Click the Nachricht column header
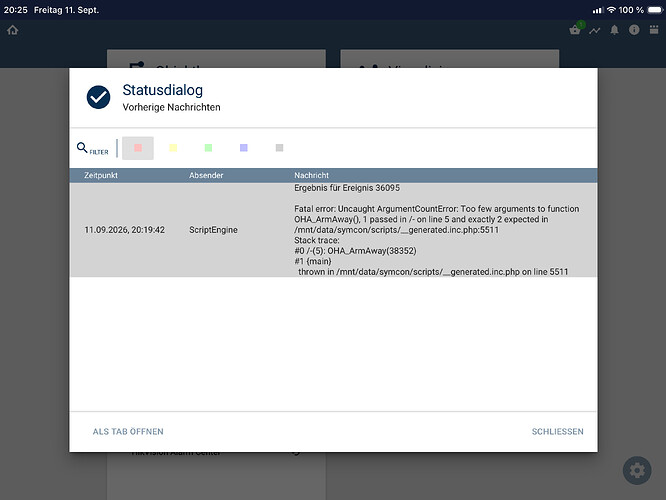666x500 pixels. 311,175
